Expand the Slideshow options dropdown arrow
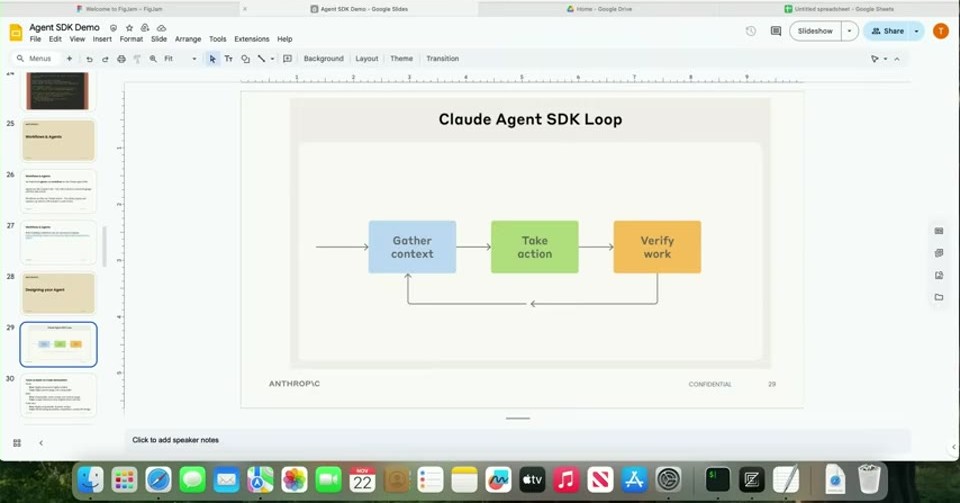 [x=849, y=31]
